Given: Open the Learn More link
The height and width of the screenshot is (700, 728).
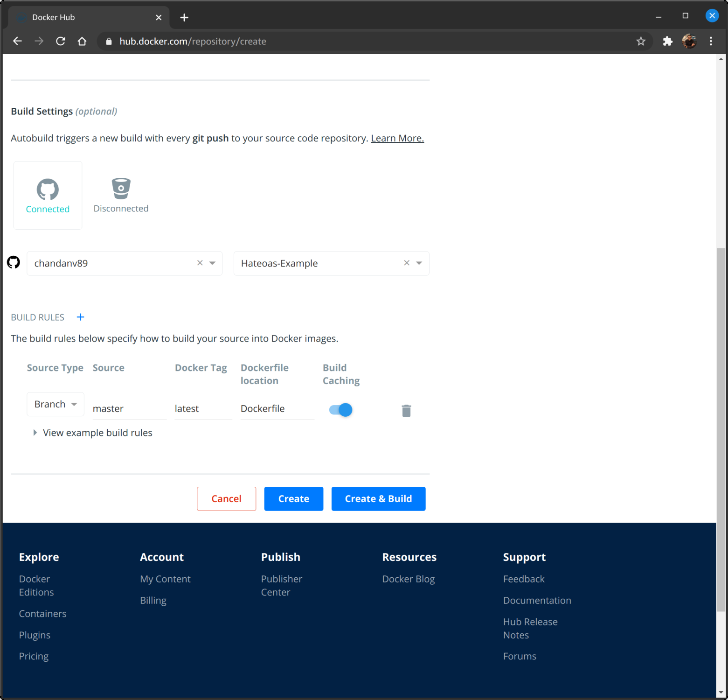Looking at the screenshot, I should click(397, 138).
